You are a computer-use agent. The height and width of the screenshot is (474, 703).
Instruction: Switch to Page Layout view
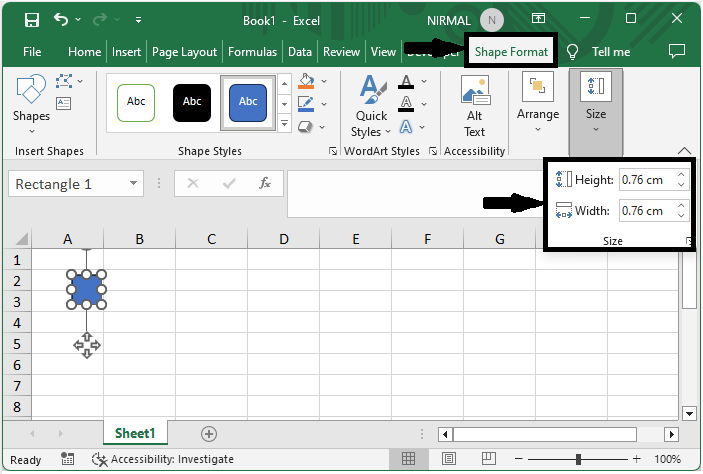click(446, 459)
